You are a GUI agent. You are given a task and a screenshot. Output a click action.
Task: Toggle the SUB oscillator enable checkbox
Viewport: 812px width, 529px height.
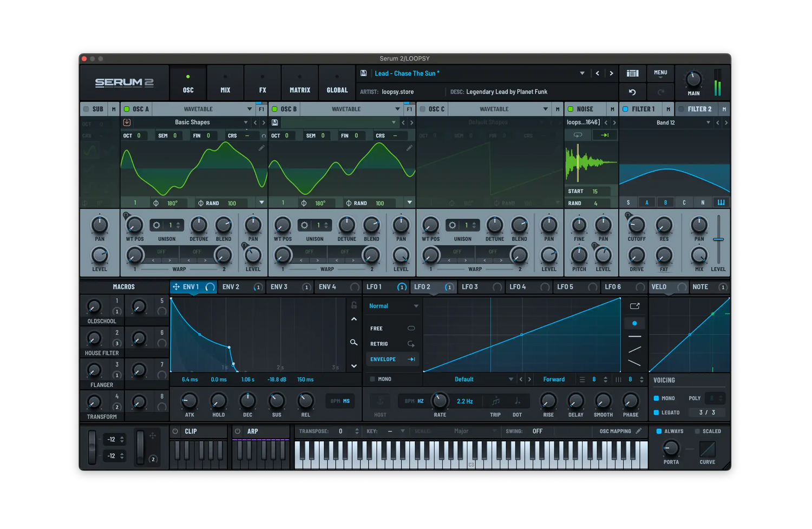[86, 109]
